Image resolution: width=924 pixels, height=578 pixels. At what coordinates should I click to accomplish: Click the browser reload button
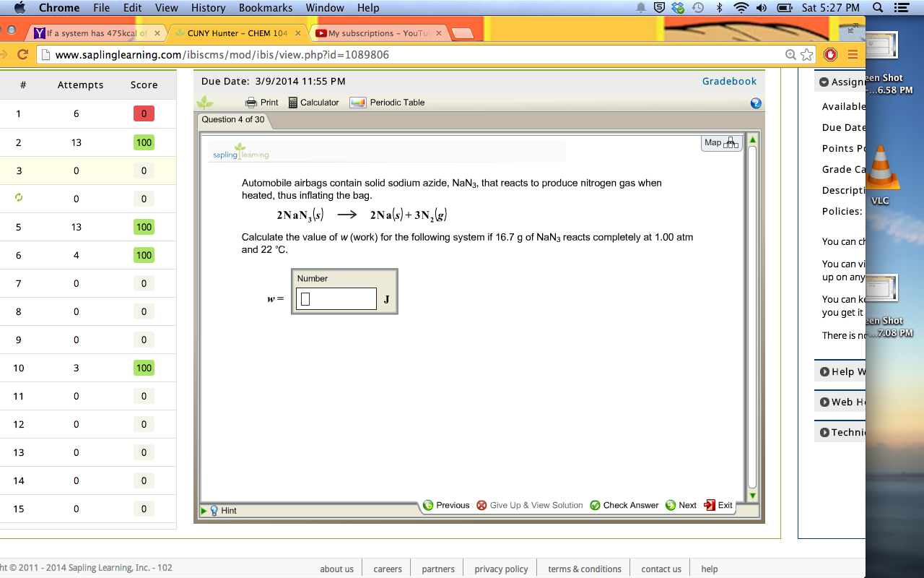(22, 54)
